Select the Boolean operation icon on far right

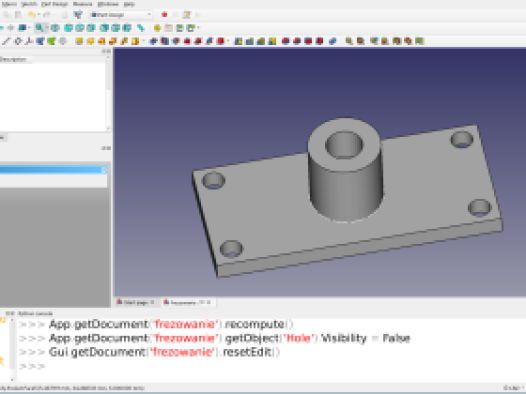419,41
